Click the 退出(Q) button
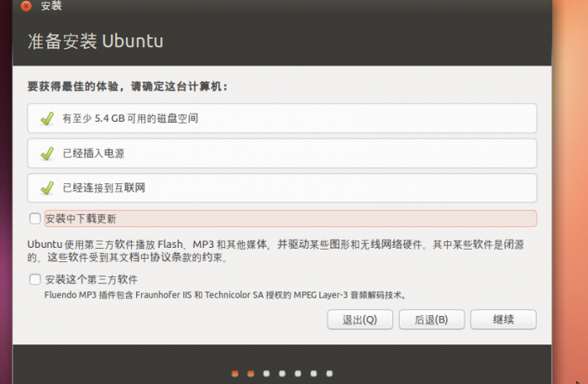The height and width of the screenshot is (384, 588). tap(360, 319)
